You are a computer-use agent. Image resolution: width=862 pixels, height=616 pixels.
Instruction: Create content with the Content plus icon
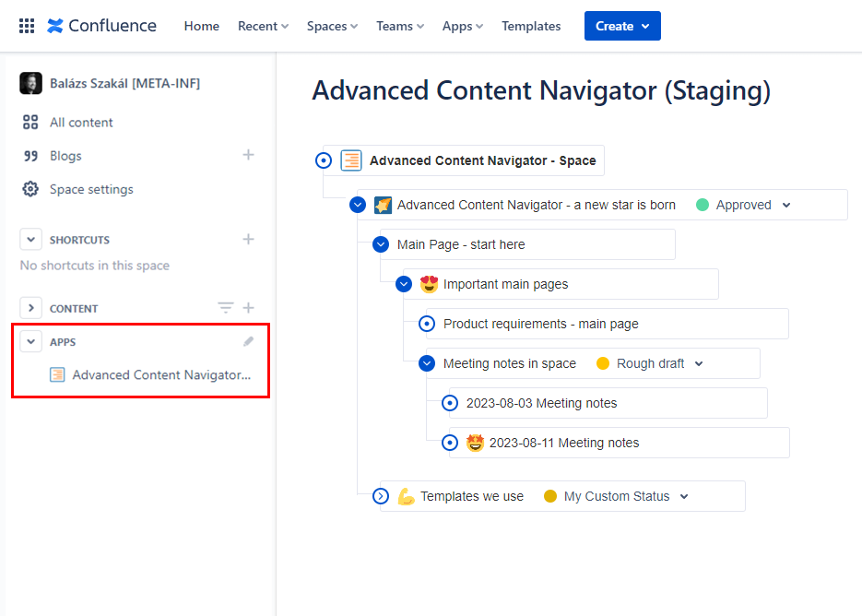pyautogui.click(x=249, y=307)
